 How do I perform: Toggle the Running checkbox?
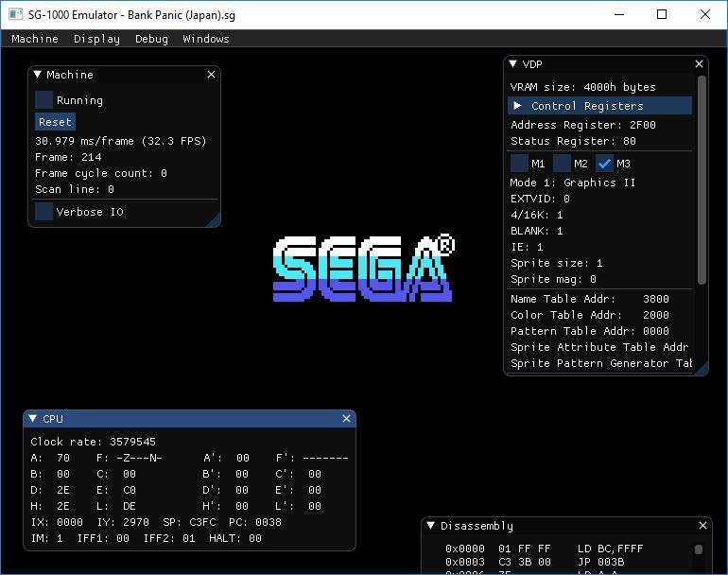pos(44,99)
